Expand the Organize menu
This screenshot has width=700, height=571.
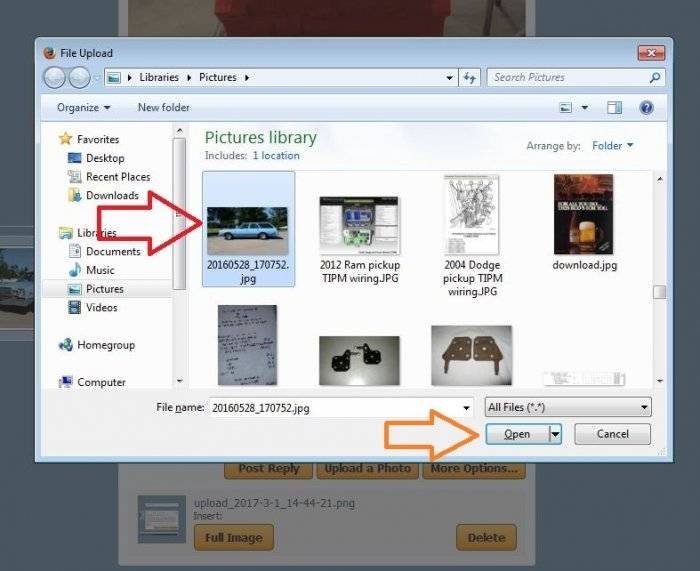83,107
